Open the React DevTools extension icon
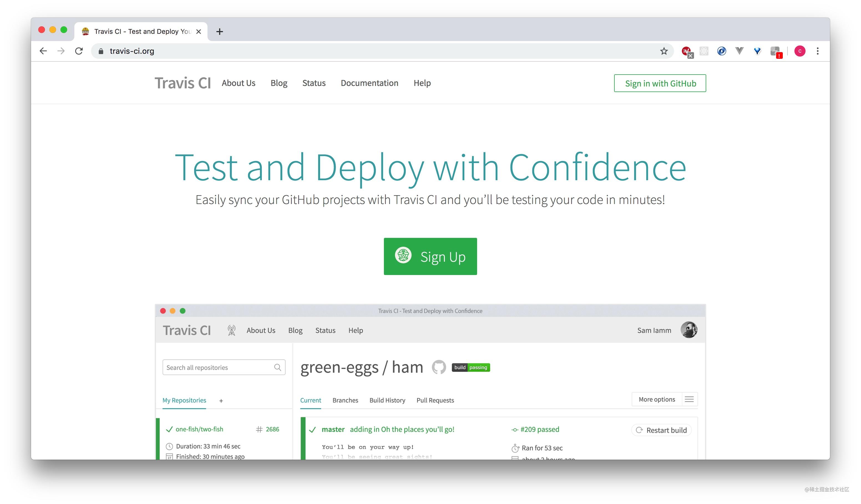Image resolution: width=861 pixels, height=504 pixels. point(704,51)
